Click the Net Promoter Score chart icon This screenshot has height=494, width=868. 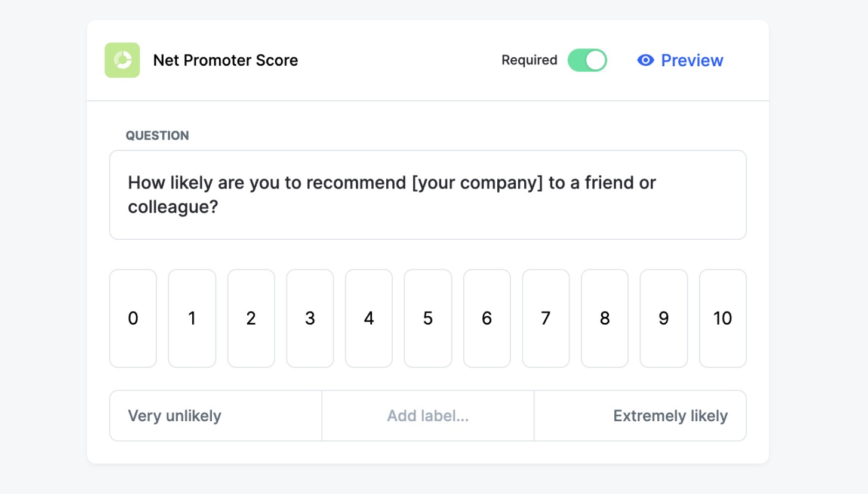[122, 60]
